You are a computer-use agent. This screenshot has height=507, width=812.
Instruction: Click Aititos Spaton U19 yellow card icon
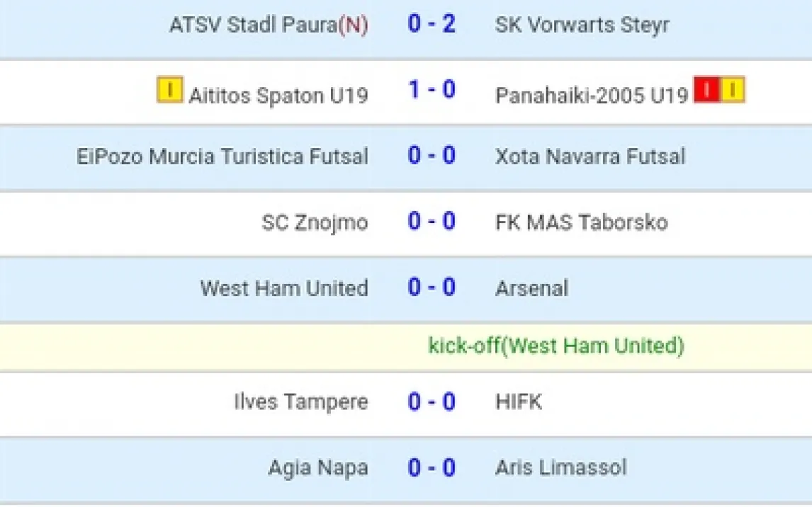click(x=169, y=90)
